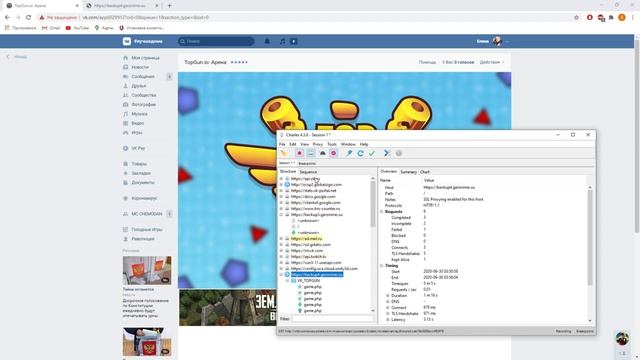
Task: Click the Compose pen icon in Charles
Action: [349, 153]
